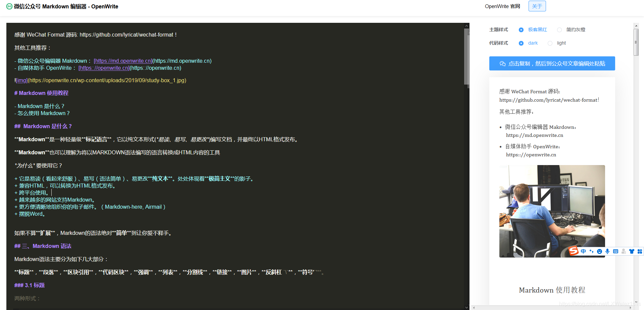Viewport: 644px width, 310px height.
Task: Click the editor scrollbar up arrow
Action: point(466,25)
